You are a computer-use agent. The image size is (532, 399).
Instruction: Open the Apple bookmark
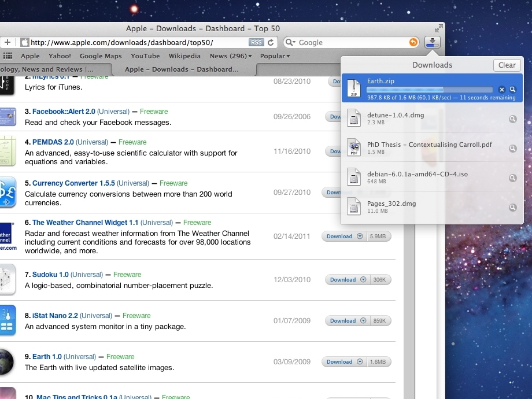click(30, 56)
